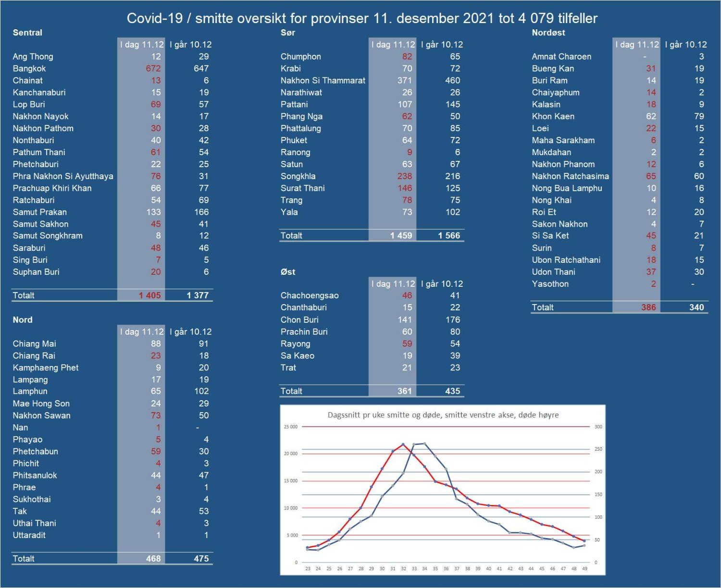Screen dimensions: 721x588
Task: Select the Nord Totalt value 468
Action: pyautogui.click(x=153, y=559)
